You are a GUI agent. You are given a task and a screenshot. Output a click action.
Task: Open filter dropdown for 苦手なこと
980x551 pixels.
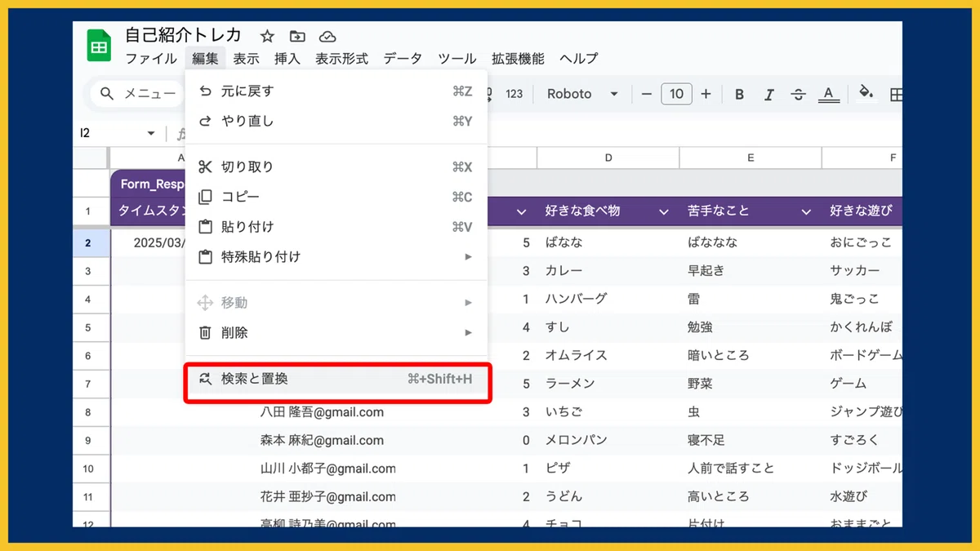(806, 211)
